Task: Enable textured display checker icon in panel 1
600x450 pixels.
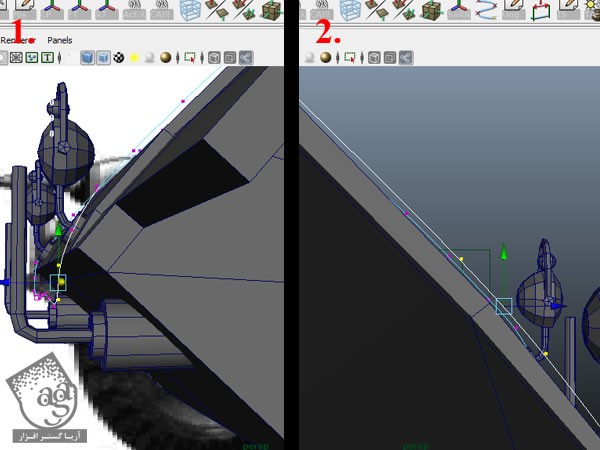Action: (x=119, y=58)
